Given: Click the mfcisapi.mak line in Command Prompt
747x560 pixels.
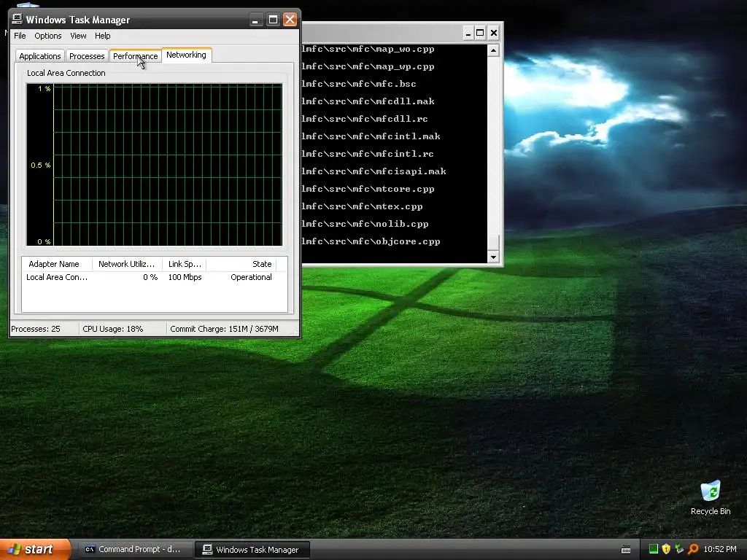Looking at the screenshot, I should click(374, 171).
